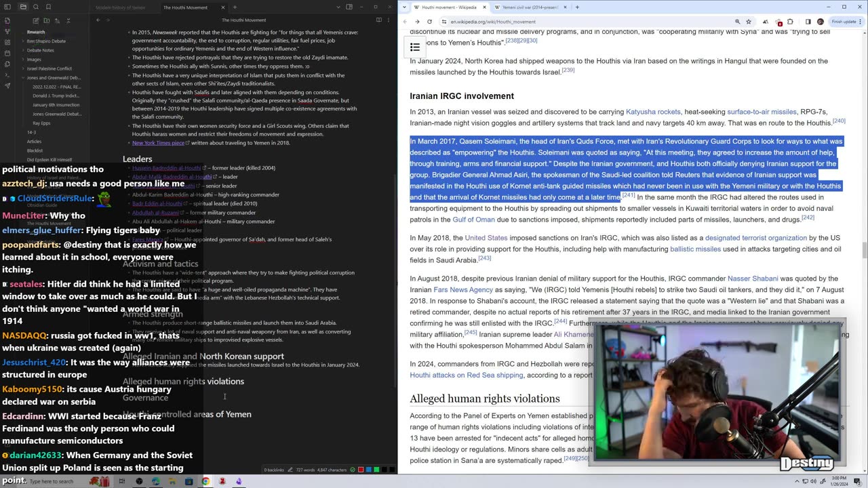Toggle the Obsidian right sidebar
This screenshot has width=868, height=488.
tap(349, 7)
